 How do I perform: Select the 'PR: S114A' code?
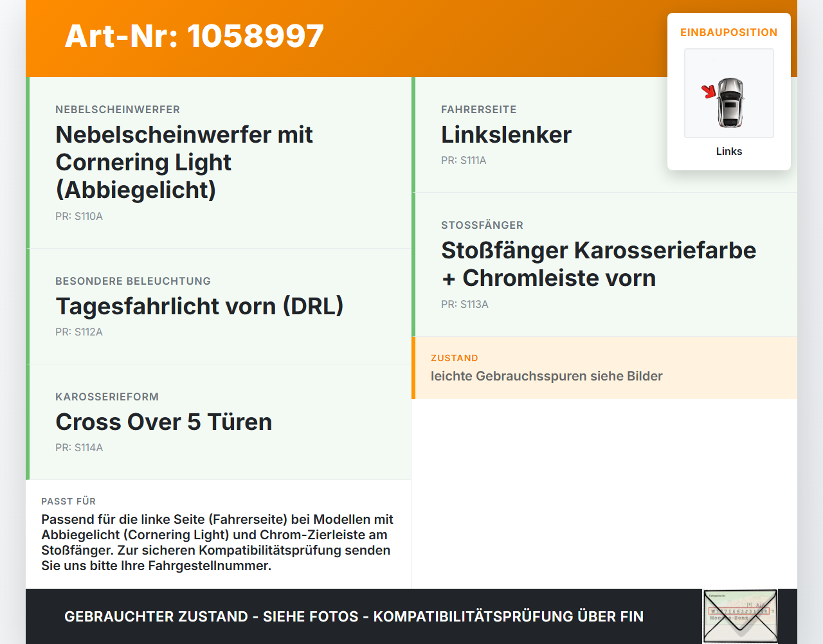coord(79,447)
